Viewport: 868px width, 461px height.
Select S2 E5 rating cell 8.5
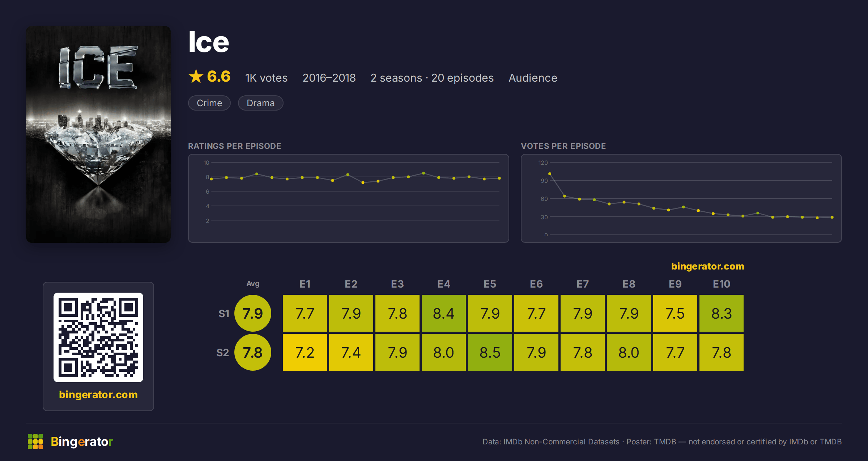tap(490, 352)
